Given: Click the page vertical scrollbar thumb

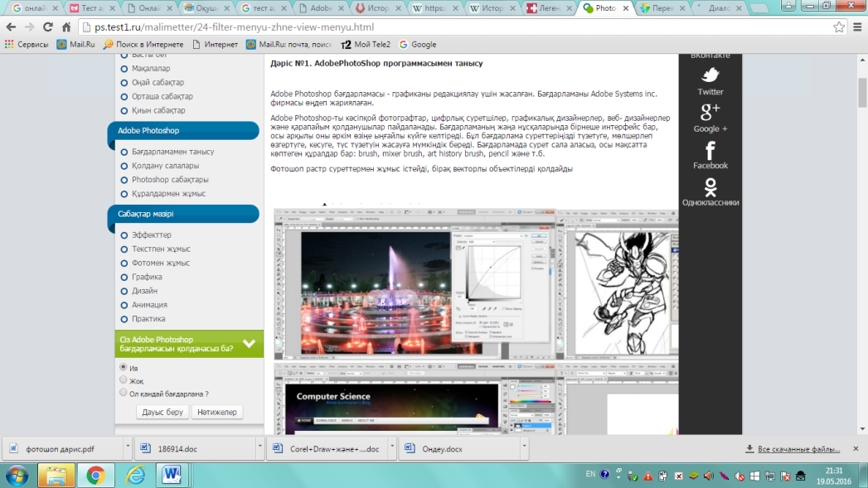Looking at the screenshot, I should (x=862, y=93).
